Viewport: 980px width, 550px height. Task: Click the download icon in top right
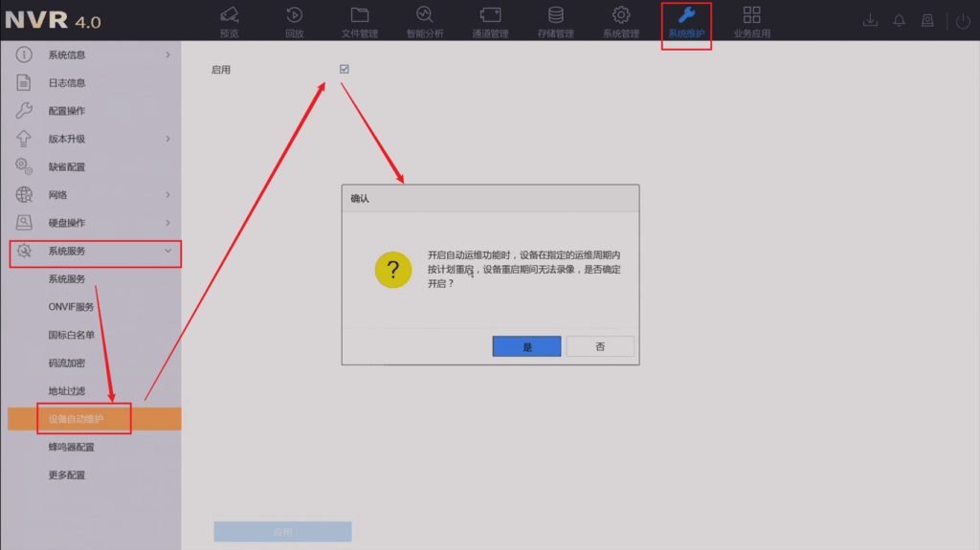[x=870, y=20]
